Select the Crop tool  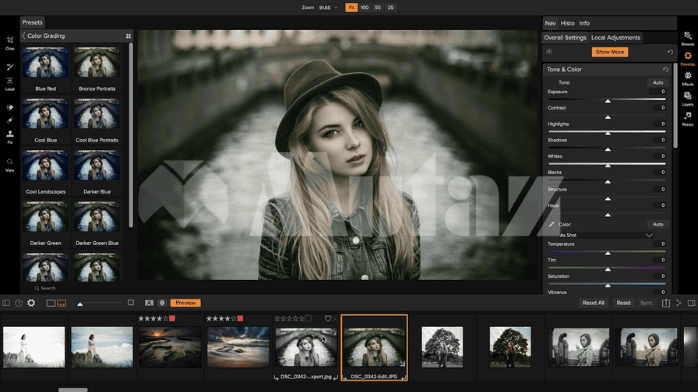point(10,42)
